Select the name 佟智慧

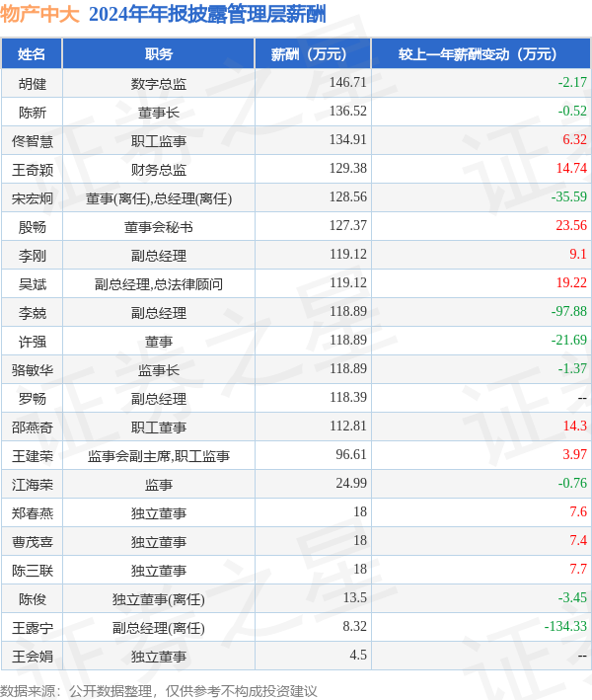[x=33, y=140]
